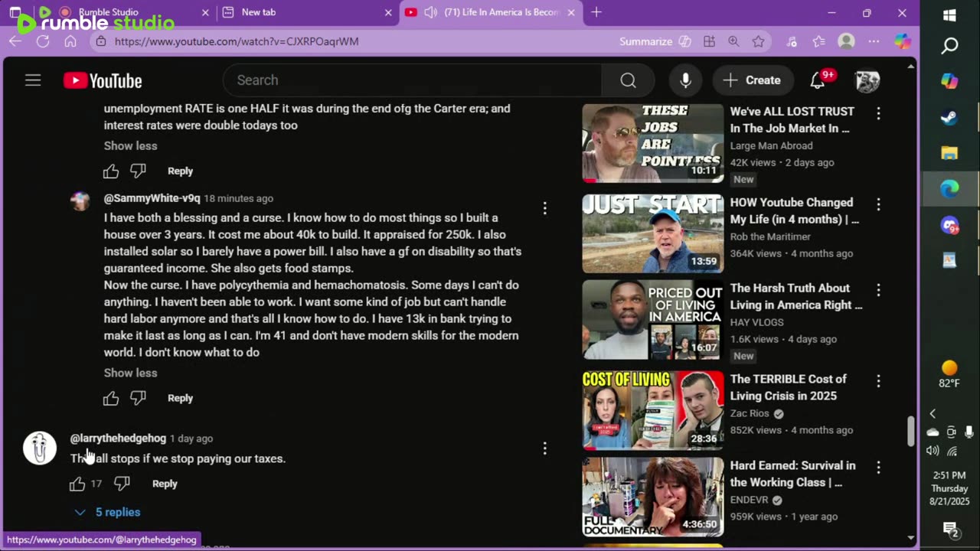
Task: Show hidden system tray icons chevron
Action: pos(933,413)
